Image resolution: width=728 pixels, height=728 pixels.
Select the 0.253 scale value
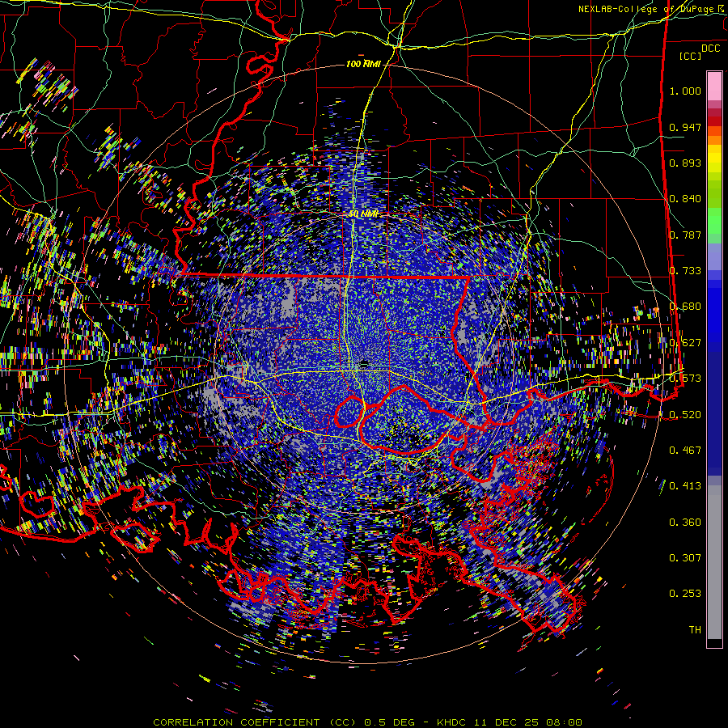click(685, 594)
